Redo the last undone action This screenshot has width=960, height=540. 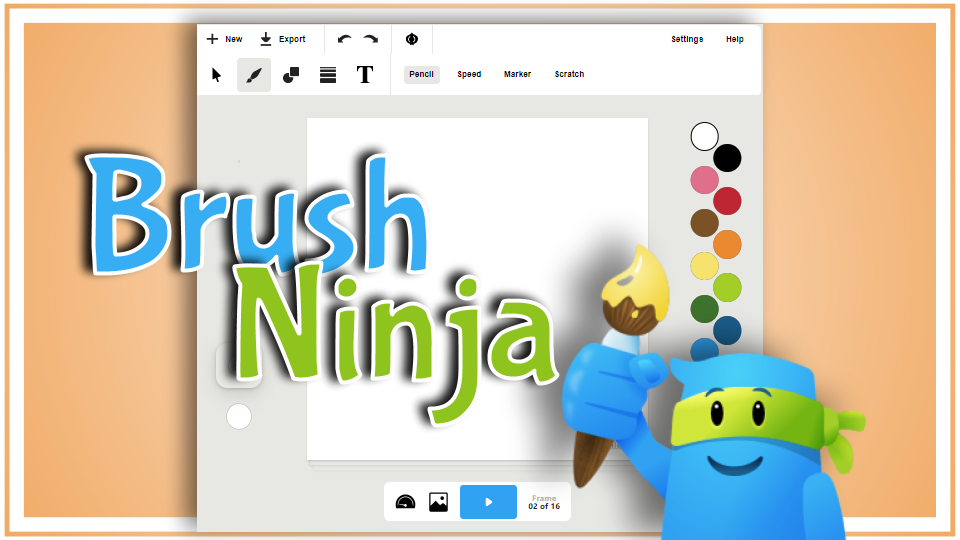pyautogui.click(x=370, y=39)
